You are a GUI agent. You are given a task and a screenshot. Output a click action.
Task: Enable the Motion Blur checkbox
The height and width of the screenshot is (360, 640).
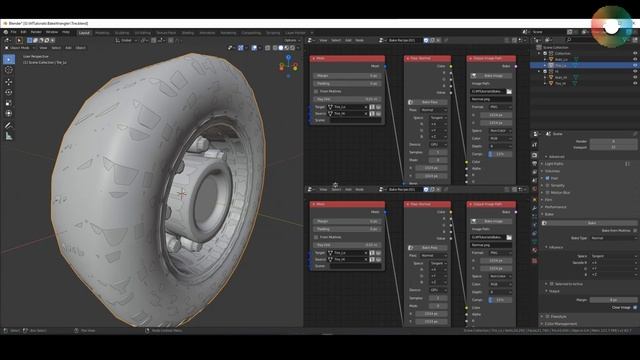point(548,193)
